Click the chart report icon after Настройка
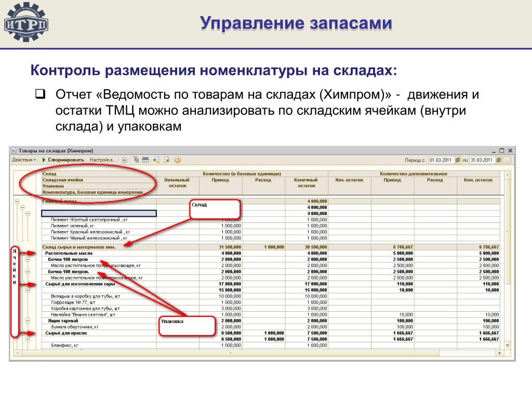This screenshot has height=399, width=532. (125, 160)
